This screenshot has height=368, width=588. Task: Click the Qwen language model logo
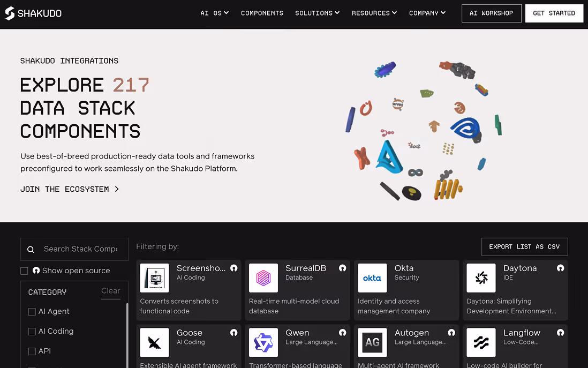tap(263, 342)
